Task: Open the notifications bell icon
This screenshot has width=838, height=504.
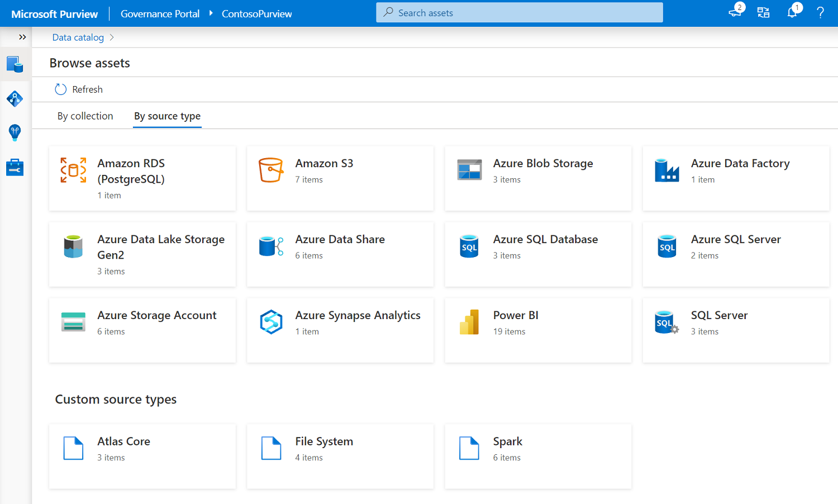Action: (792, 12)
